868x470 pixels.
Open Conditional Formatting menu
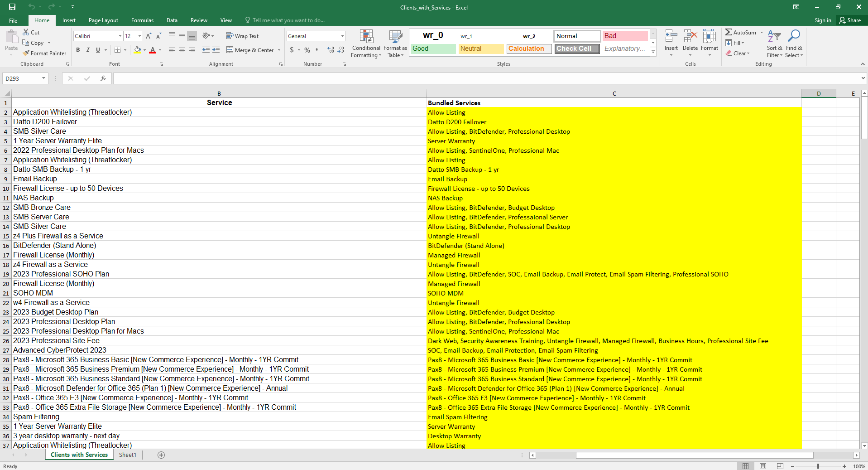click(x=366, y=44)
